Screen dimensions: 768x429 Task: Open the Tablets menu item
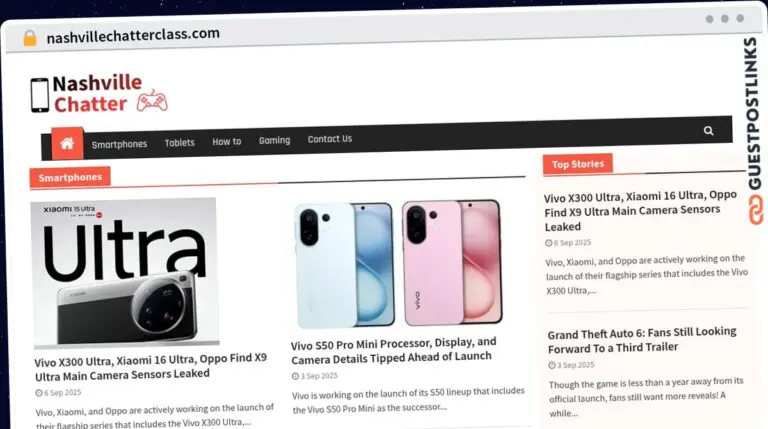(x=179, y=143)
